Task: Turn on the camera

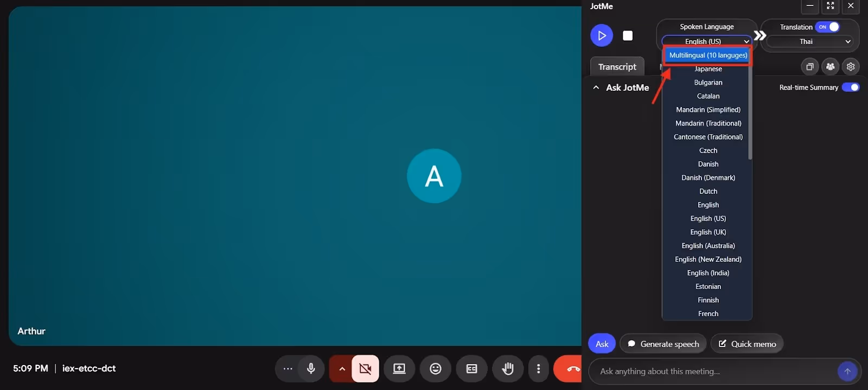Action: click(x=366, y=369)
